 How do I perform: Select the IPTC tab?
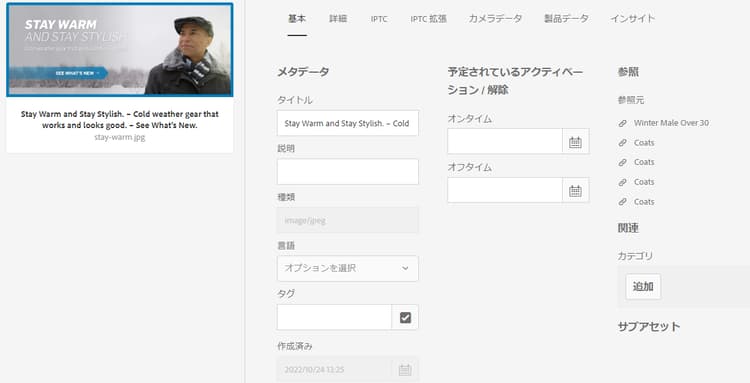pos(379,19)
